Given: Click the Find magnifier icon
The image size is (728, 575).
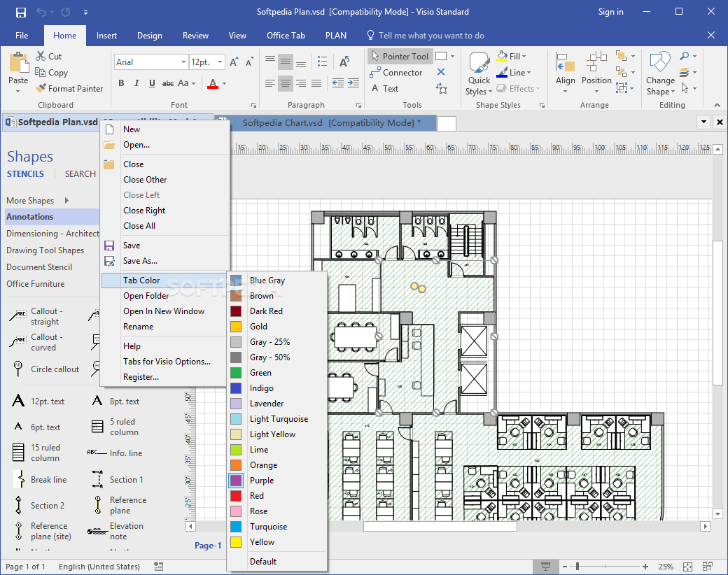Looking at the screenshot, I should [x=685, y=56].
